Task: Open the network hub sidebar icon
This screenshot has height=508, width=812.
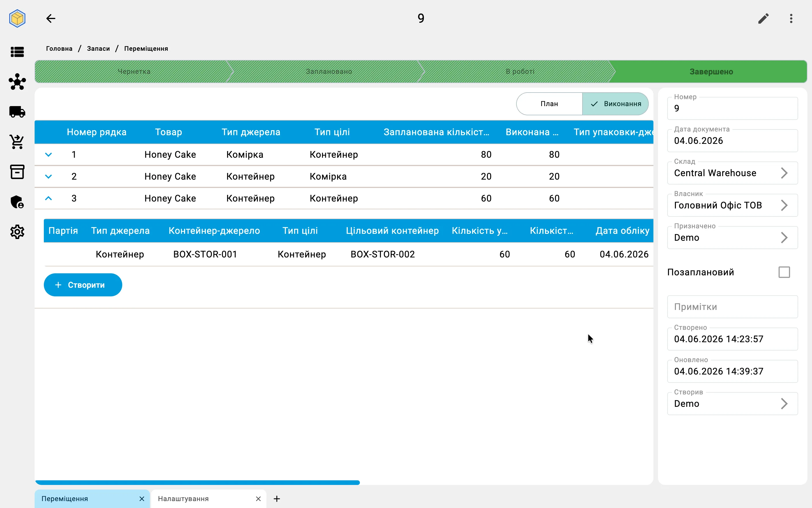Action: click(17, 82)
